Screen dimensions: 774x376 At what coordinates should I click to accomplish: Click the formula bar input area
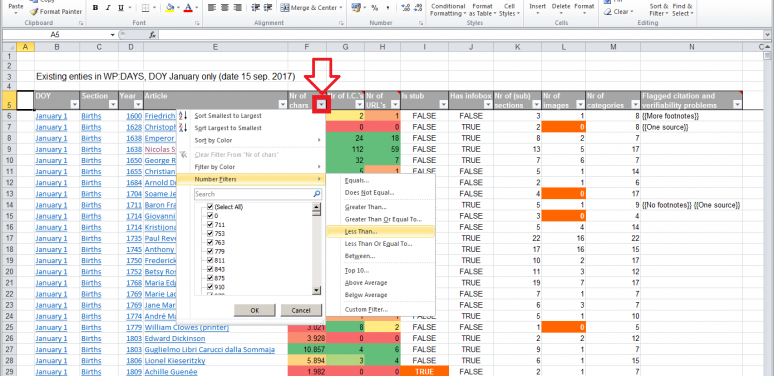point(460,35)
